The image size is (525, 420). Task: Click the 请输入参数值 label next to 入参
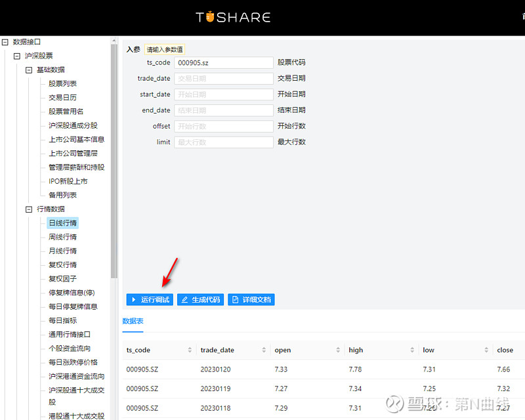(164, 49)
